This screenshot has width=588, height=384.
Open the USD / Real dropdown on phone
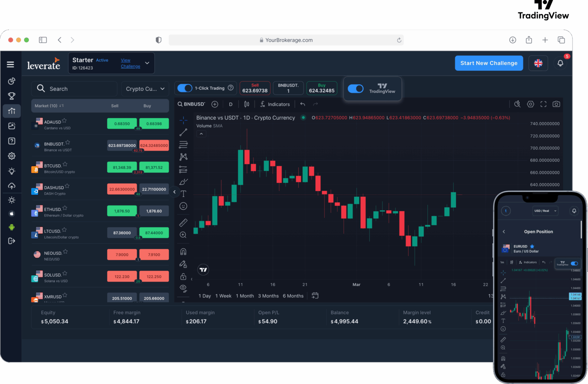(545, 211)
